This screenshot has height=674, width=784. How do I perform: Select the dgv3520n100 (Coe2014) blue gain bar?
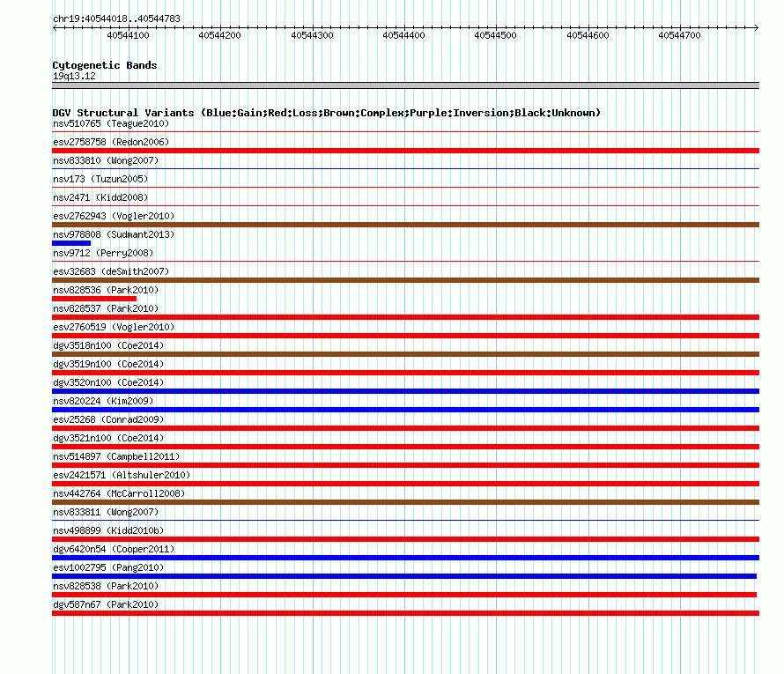pyautogui.click(x=405, y=391)
